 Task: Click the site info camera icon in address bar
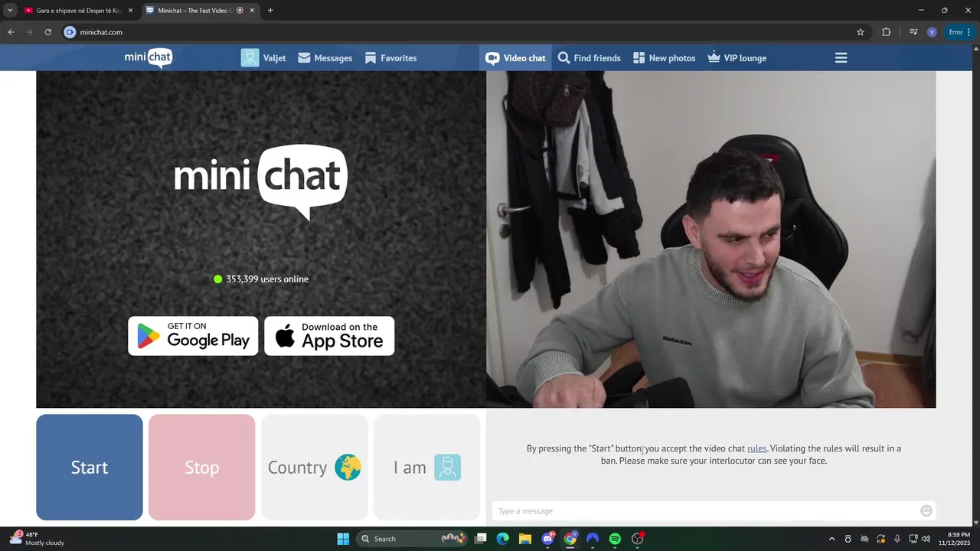[x=70, y=32]
